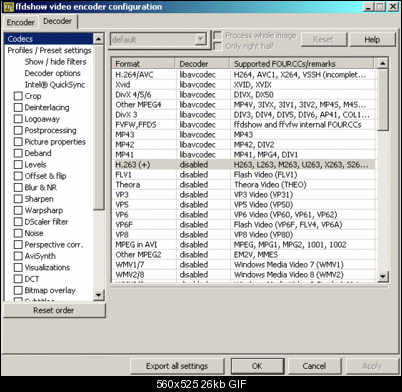Screen dimensions: 402x392
Task: Enable the Deinterlacing checkbox
Action: (18, 107)
